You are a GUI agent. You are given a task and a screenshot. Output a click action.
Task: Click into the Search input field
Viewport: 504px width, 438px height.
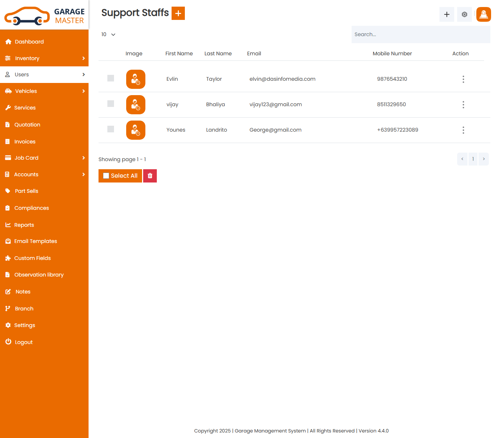click(x=421, y=34)
